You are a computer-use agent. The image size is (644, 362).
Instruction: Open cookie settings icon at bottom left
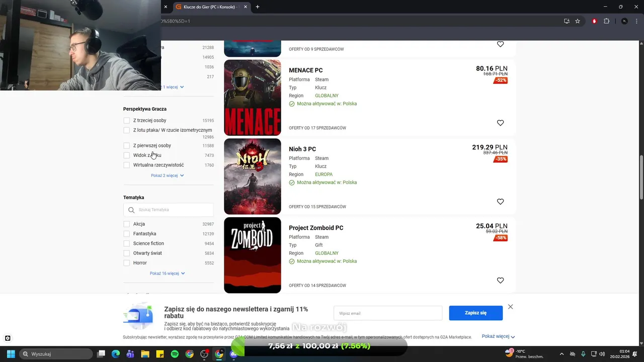tap(8, 338)
